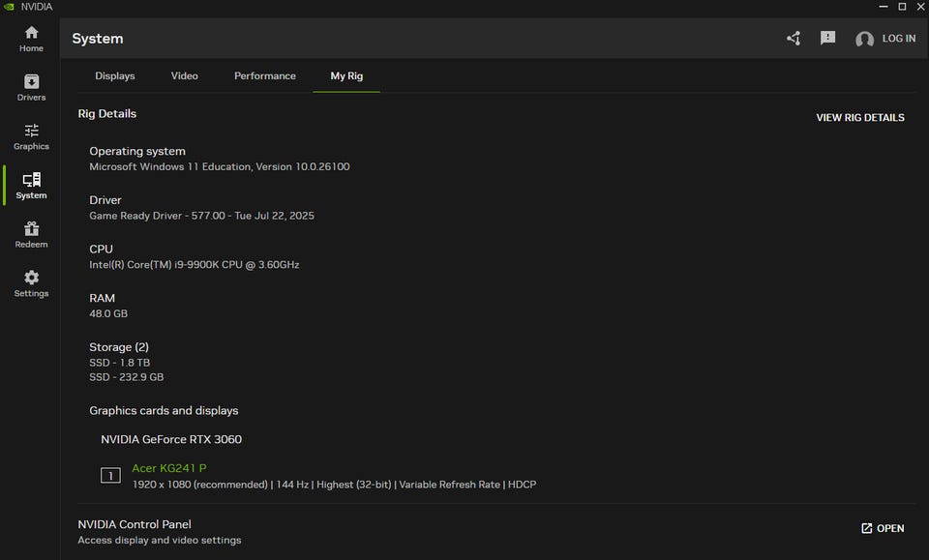Switch to the Performance tab
Viewport: 929px width, 560px height.
coord(265,75)
